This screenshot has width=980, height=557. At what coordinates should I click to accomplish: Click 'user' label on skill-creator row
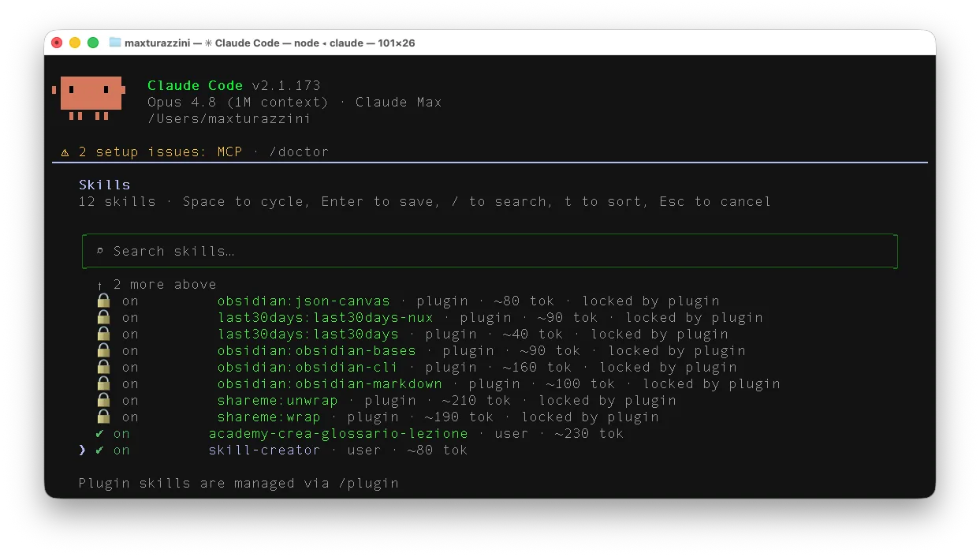pyautogui.click(x=364, y=450)
